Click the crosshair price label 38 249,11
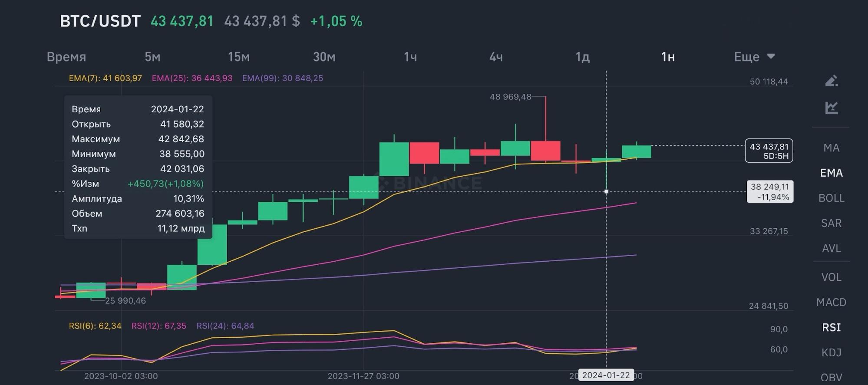The image size is (868, 385). coord(770,191)
